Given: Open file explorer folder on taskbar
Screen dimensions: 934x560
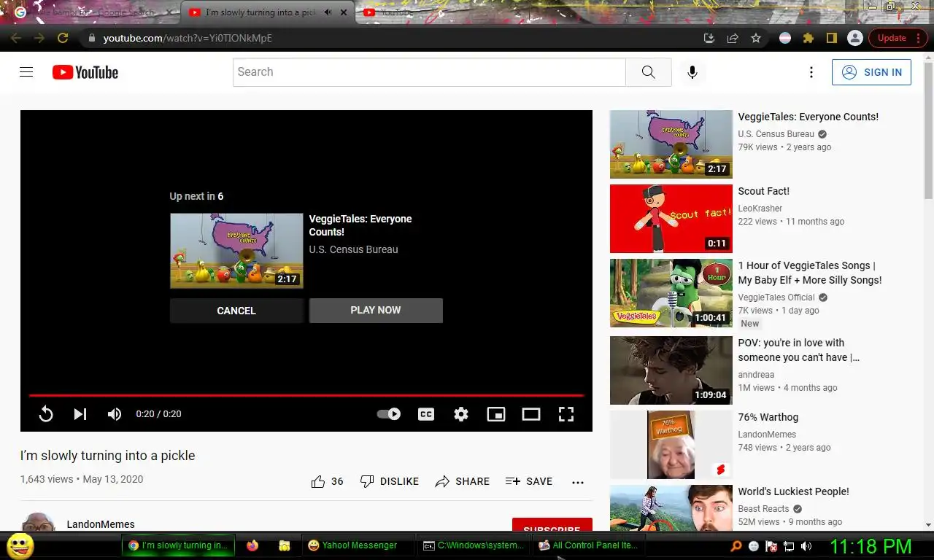Looking at the screenshot, I should pos(285,545).
